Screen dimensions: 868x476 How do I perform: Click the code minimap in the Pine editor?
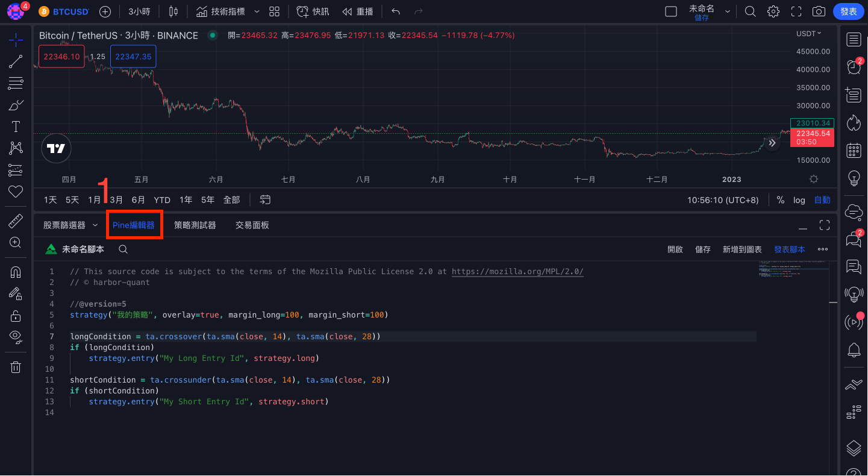click(x=793, y=269)
